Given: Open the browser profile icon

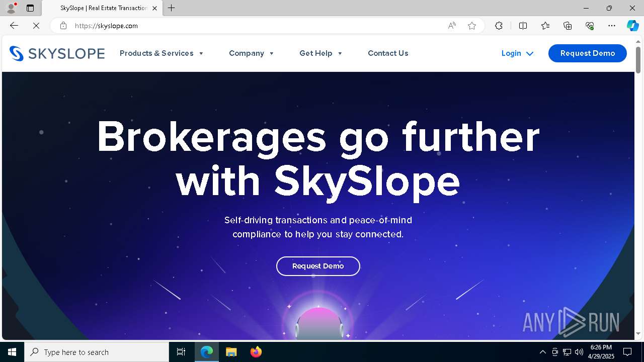Looking at the screenshot, I should [11, 8].
